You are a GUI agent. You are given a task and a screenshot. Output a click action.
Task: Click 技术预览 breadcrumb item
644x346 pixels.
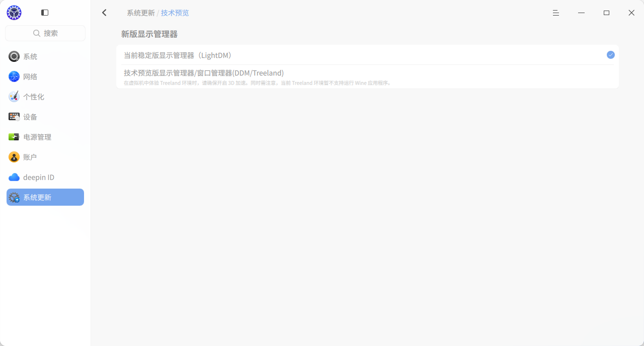coord(175,13)
